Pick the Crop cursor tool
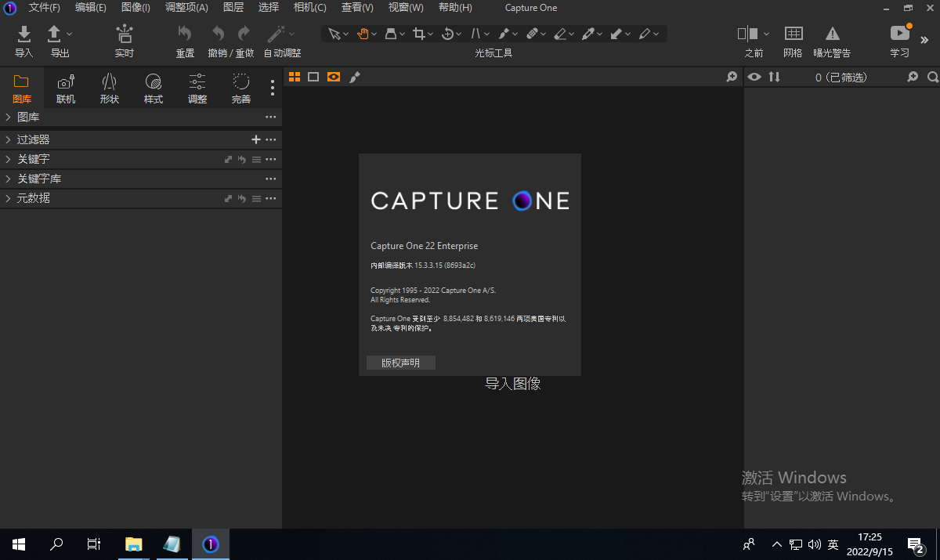The height and width of the screenshot is (560, 940). pos(420,34)
